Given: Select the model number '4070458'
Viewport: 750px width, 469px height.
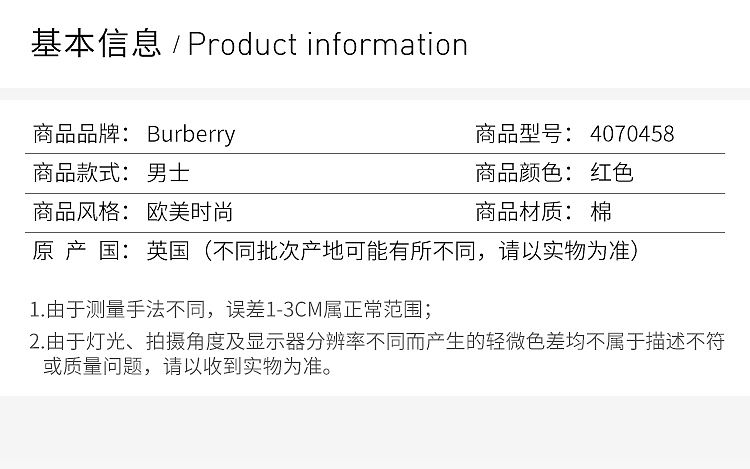Looking at the screenshot, I should coord(633,134).
